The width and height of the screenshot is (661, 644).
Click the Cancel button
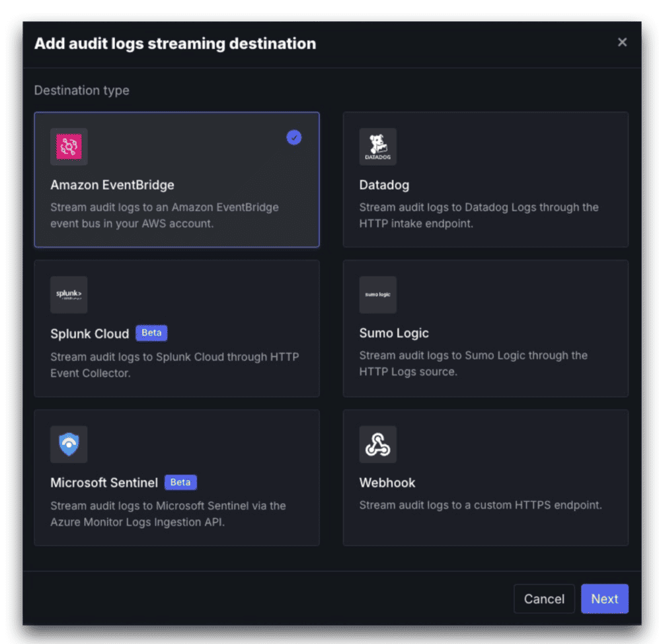click(x=544, y=598)
